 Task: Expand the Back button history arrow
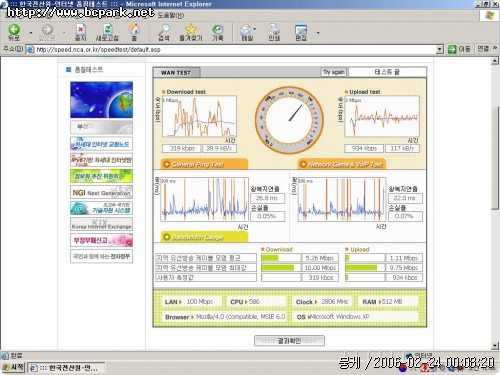[x=31, y=33]
